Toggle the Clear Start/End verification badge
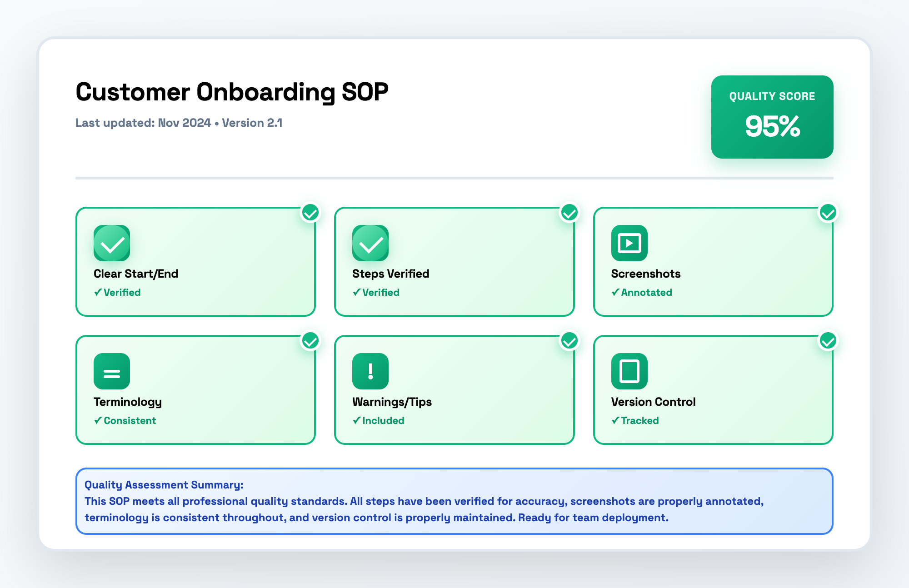This screenshot has width=909, height=588. click(311, 214)
